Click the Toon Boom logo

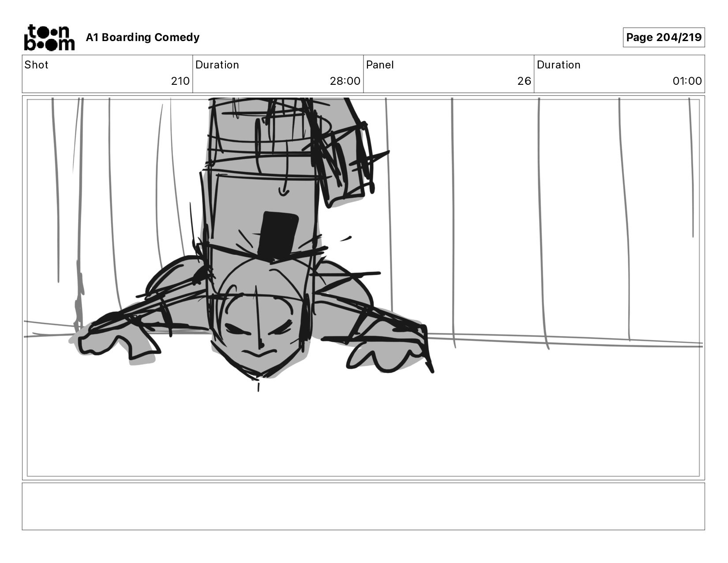point(49,38)
